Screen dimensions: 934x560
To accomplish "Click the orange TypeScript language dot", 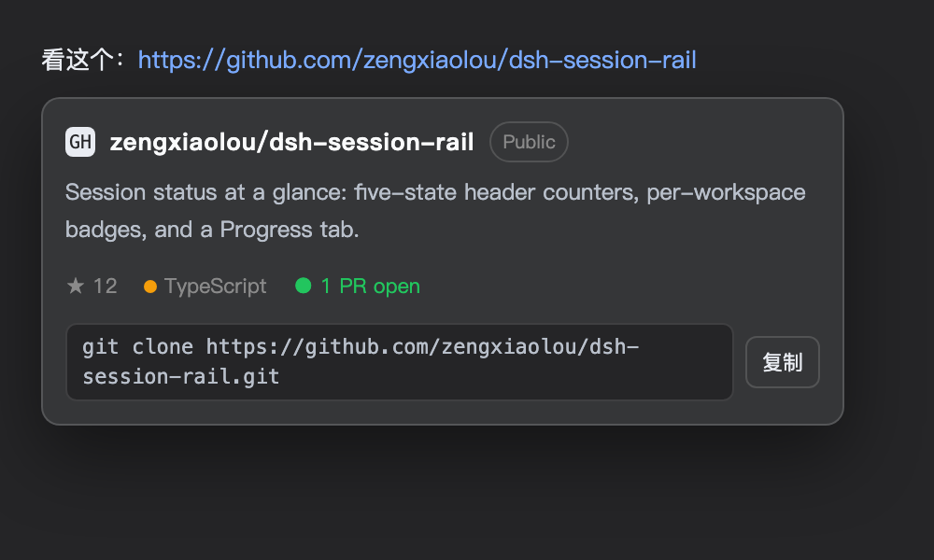I will click(x=150, y=287).
